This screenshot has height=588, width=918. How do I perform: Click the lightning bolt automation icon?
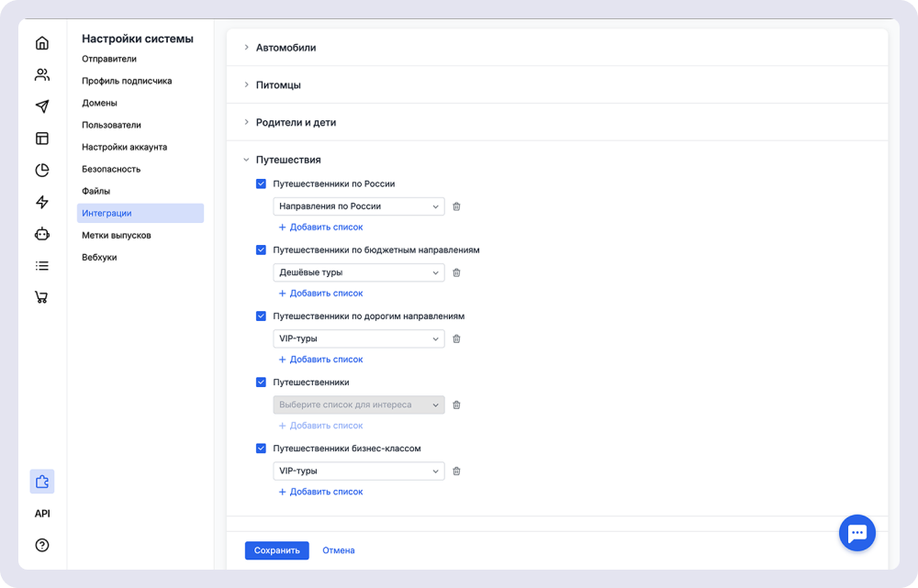point(42,202)
